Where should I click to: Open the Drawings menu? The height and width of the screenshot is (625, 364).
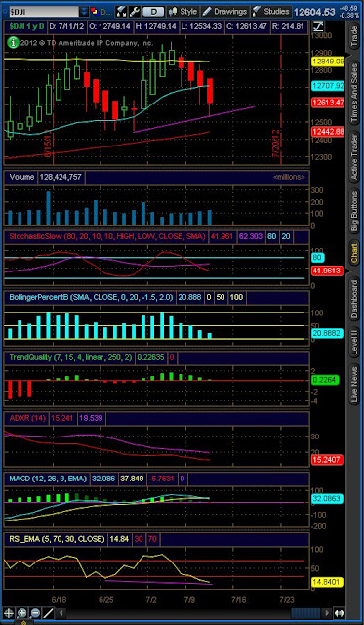[224, 12]
